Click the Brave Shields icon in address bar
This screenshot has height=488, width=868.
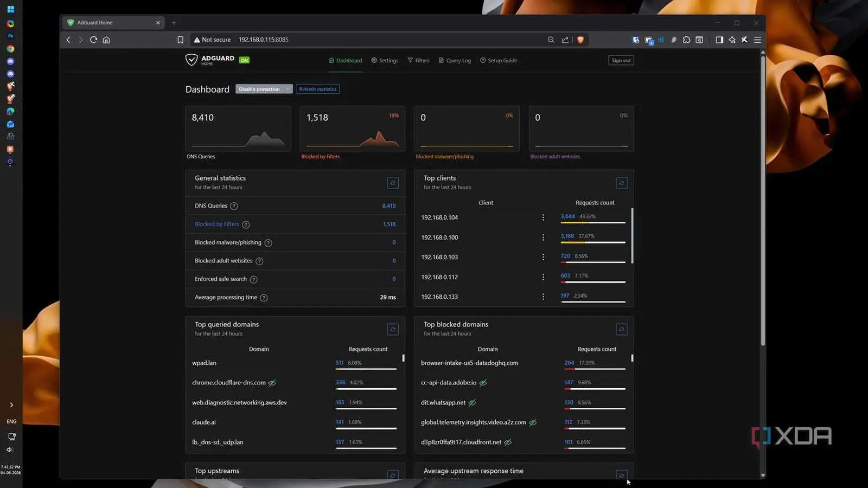click(580, 40)
